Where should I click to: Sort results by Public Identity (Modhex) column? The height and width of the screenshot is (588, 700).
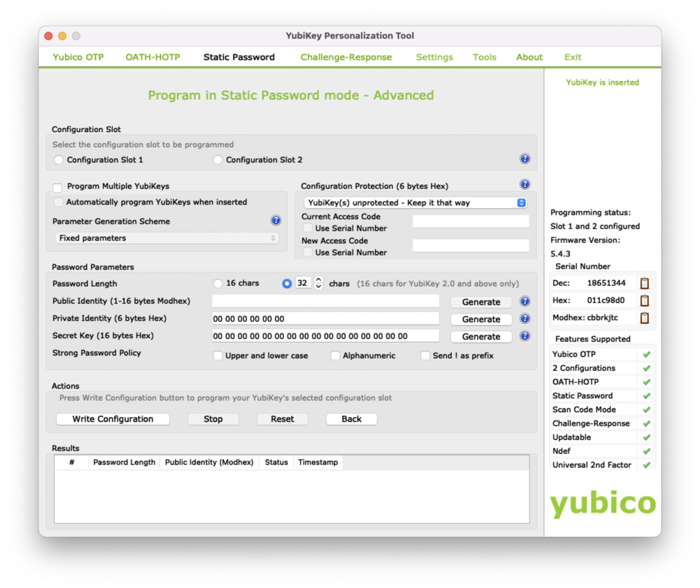point(209,462)
